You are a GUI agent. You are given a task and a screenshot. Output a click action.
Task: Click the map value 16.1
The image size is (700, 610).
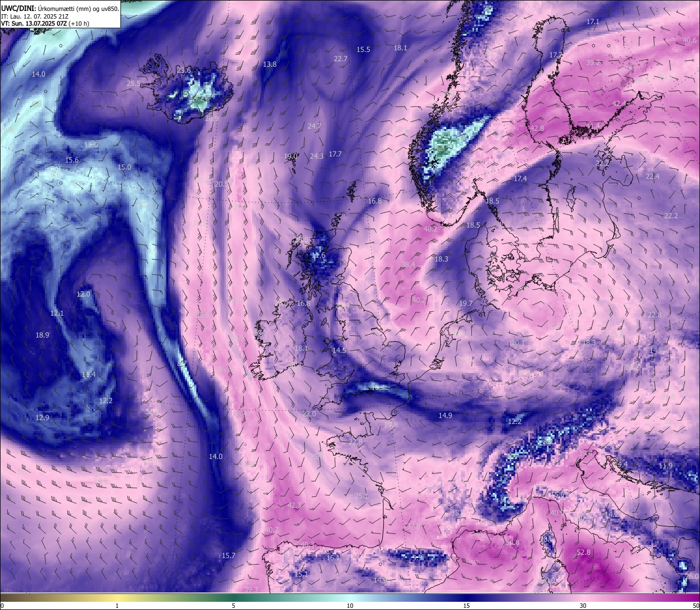point(333,557)
